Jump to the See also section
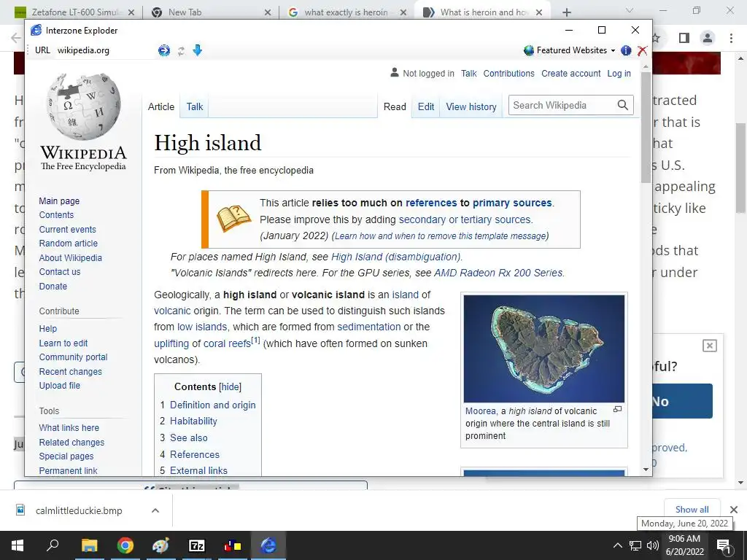 pos(189,437)
